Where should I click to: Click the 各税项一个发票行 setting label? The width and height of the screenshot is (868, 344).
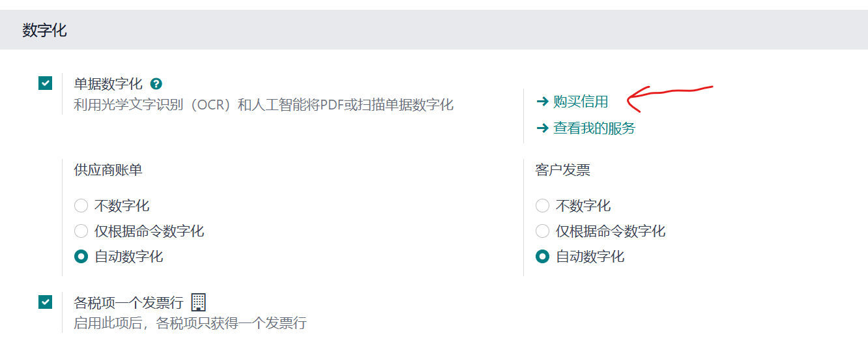pos(128,303)
